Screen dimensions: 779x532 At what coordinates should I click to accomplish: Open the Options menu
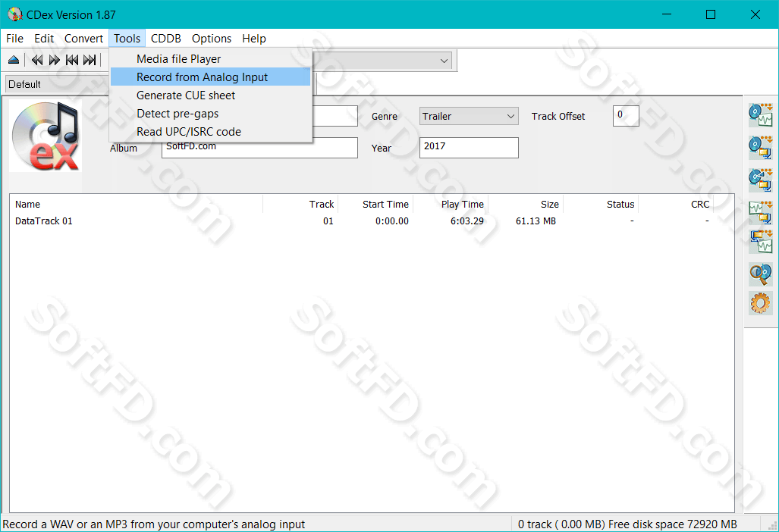[x=212, y=38]
